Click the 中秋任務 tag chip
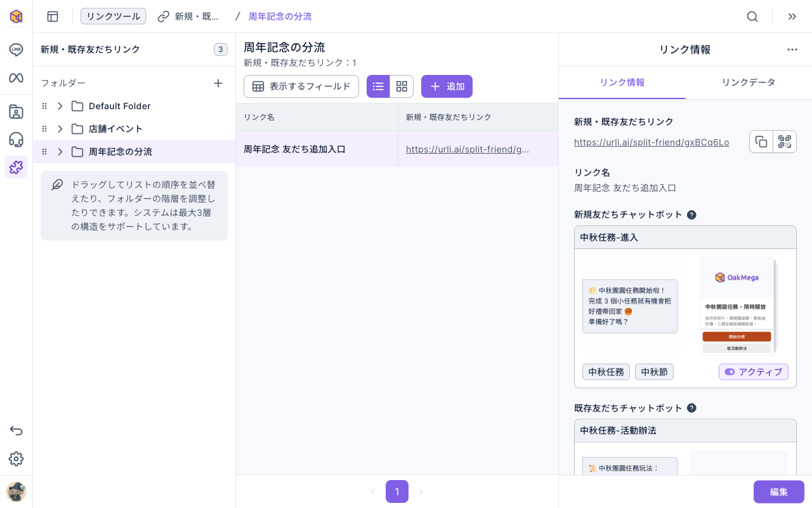 coord(606,372)
